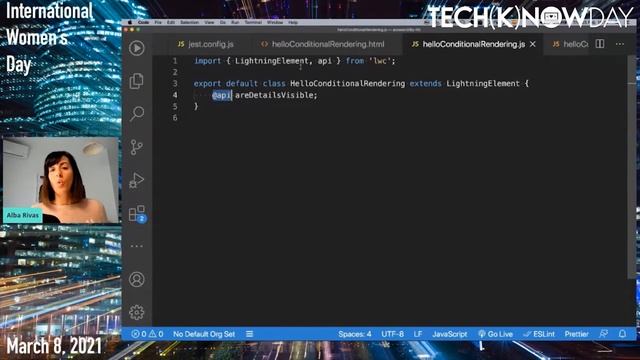
Task: Click line number 1 in the gutter
Action: [175, 61]
